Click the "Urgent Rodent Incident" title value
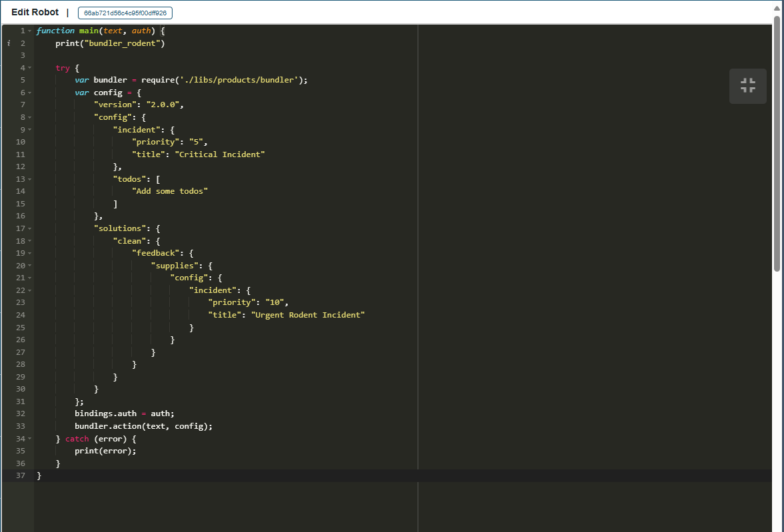 click(x=308, y=315)
